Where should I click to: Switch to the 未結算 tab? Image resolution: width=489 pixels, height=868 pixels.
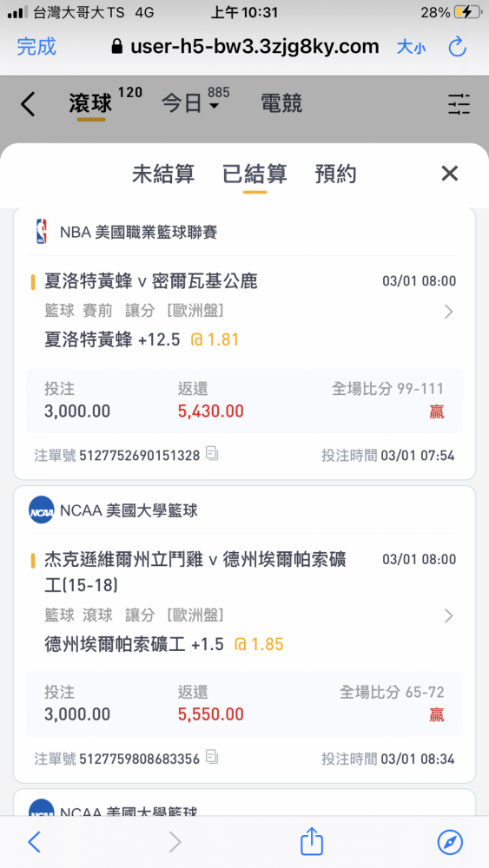[x=163, y=174]
